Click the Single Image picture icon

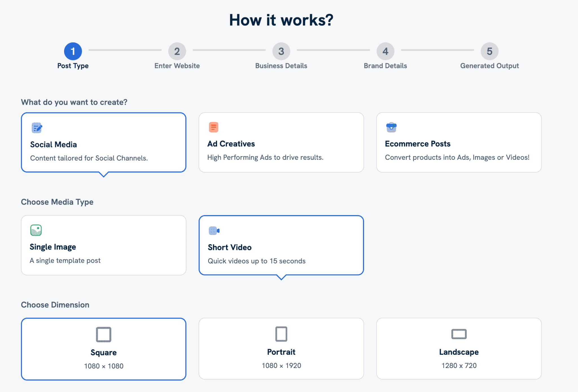tap(36, 230)
